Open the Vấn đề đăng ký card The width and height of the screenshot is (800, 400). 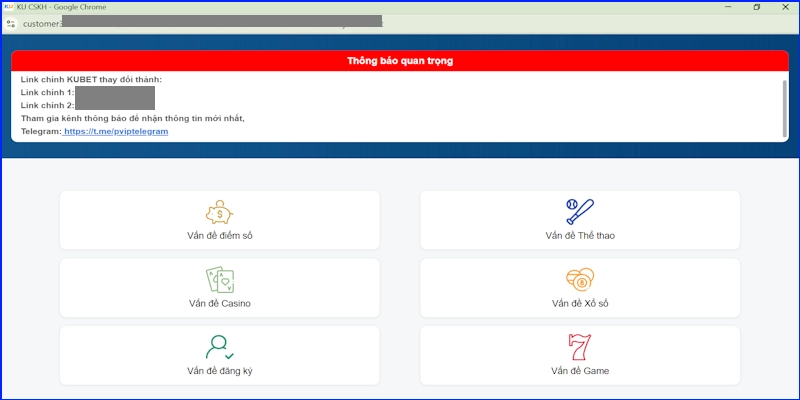(220, 356)
